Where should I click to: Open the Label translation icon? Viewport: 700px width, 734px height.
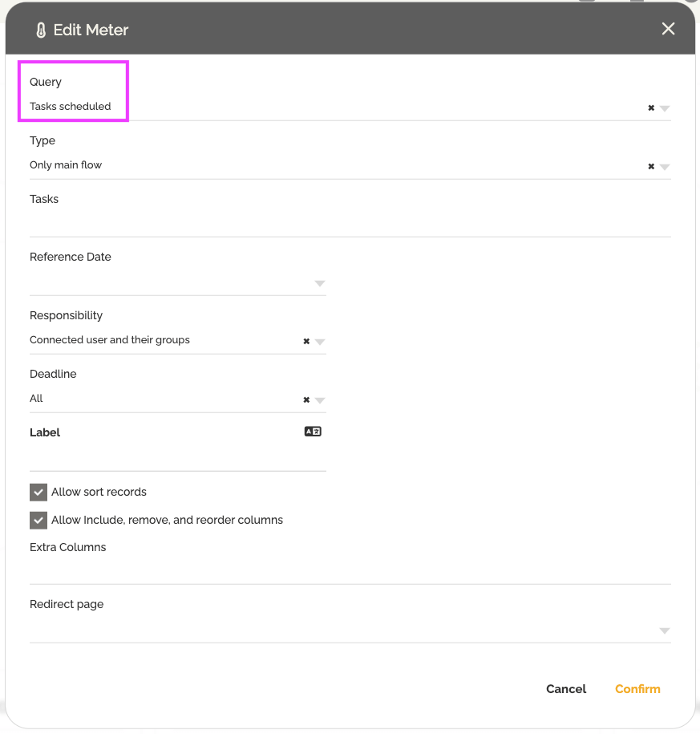(x=313, y=432)
